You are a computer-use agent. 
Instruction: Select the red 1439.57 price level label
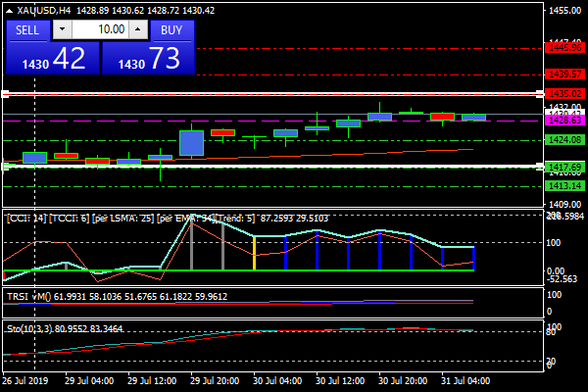(565, 73)
